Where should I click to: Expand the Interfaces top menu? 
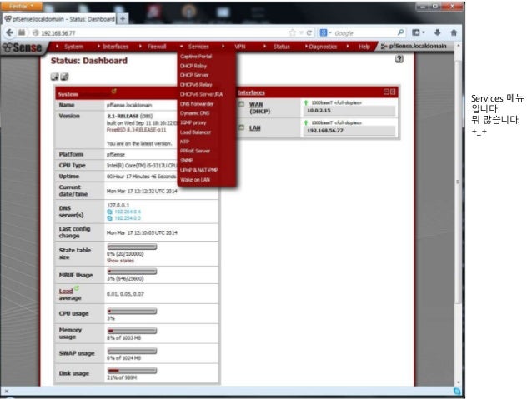click(116, 47)
